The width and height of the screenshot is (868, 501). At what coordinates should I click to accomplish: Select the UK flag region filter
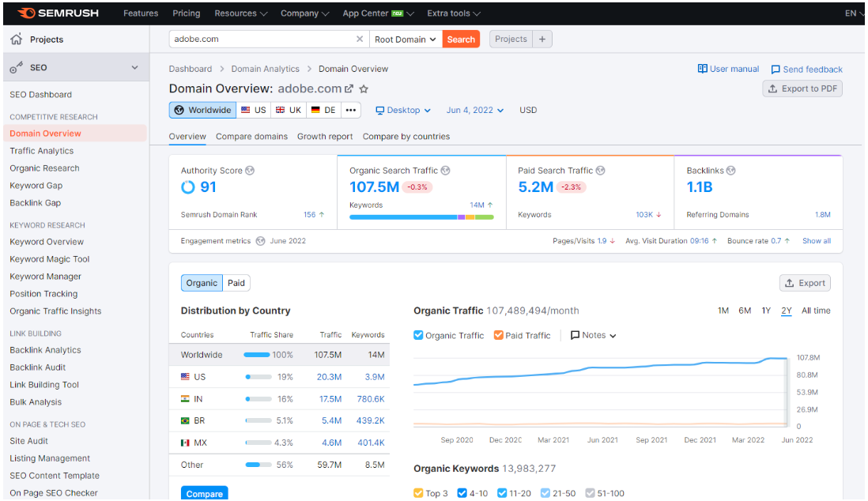click(x=289, y=110)
